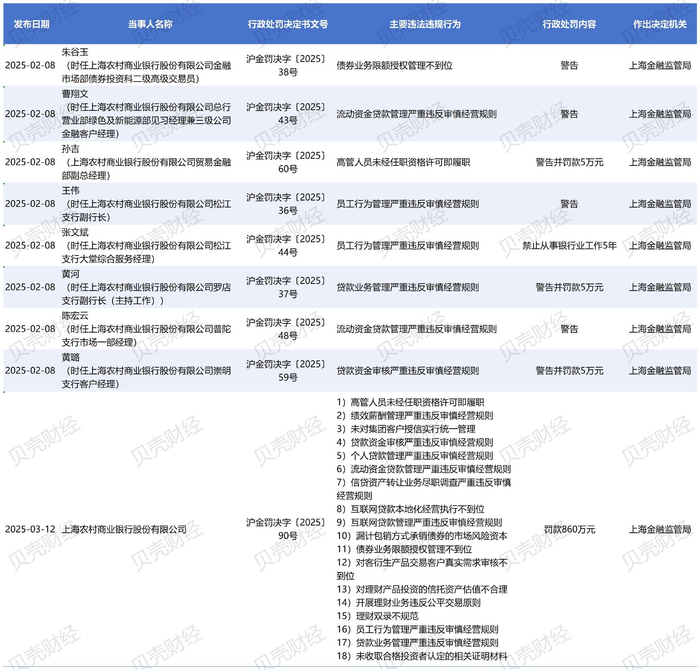Click 警告并罚款5万元 in the 59号 row
Screen dimensions: 700x670
[x=569, y=371]
